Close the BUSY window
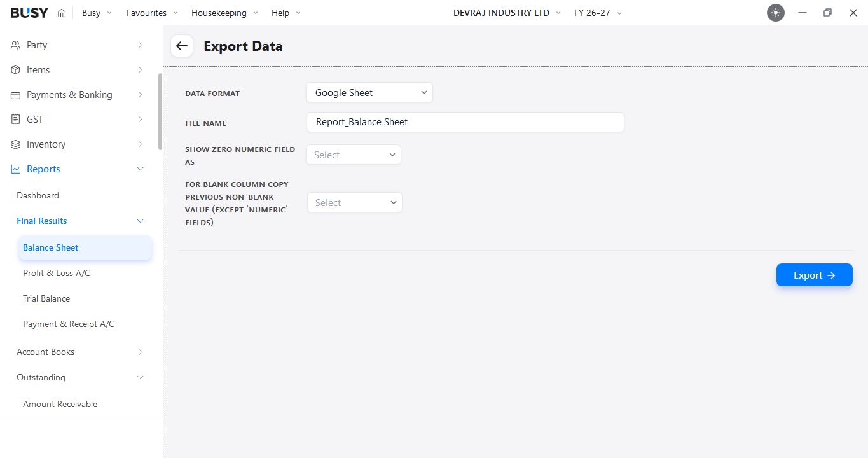 pos(853,13)
